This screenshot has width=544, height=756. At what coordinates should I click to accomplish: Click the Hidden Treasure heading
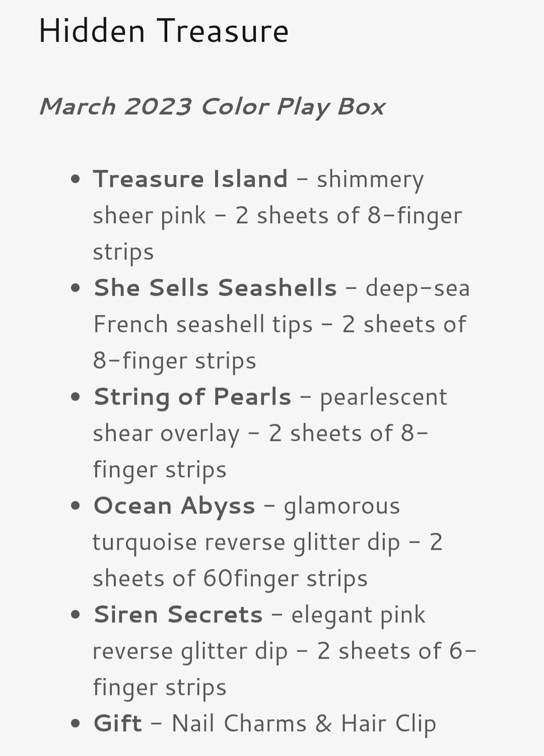click(163, 31)
